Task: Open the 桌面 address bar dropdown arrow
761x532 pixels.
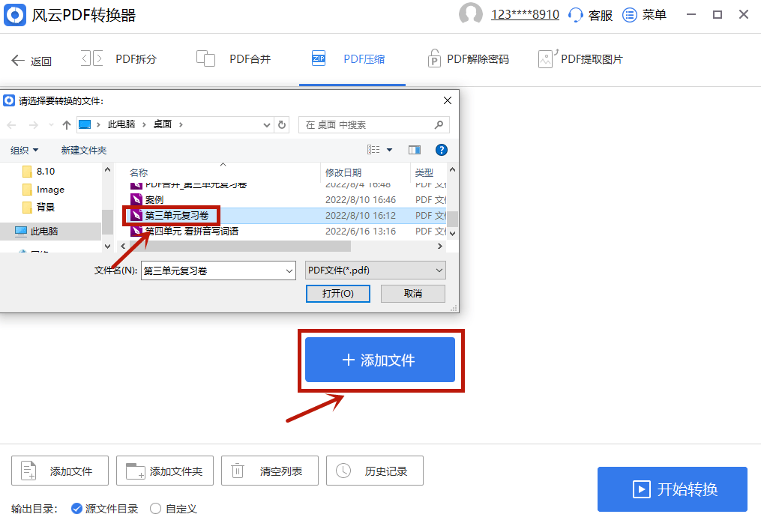Action: [267, 124]
